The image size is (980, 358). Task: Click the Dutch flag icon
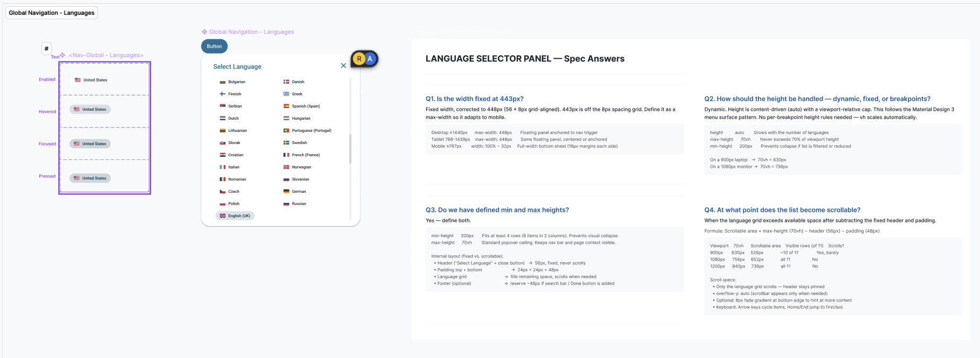[223, 119]
